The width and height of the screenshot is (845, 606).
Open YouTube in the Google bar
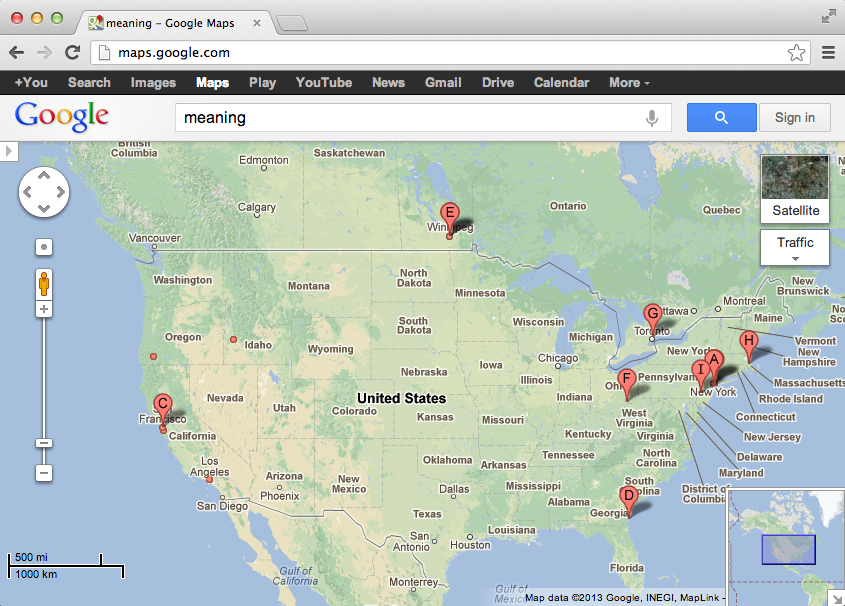tap(324, 82)
